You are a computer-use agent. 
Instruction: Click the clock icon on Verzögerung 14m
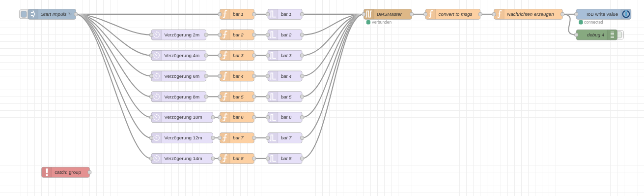tap(156, 159)
